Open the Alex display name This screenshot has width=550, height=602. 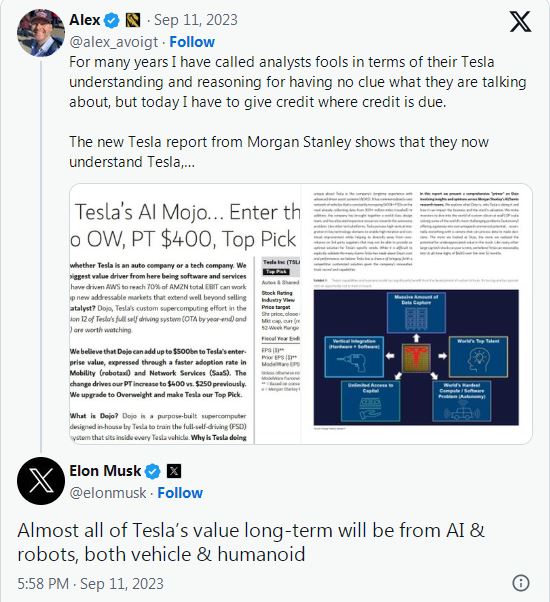coord(85,20)
